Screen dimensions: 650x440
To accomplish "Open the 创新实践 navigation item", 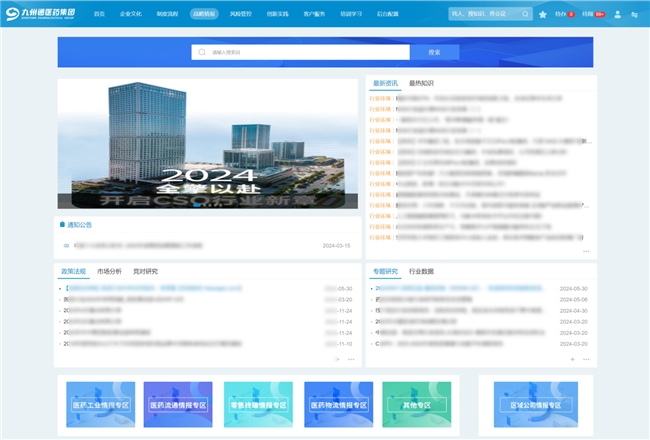I will click(277, 14).
